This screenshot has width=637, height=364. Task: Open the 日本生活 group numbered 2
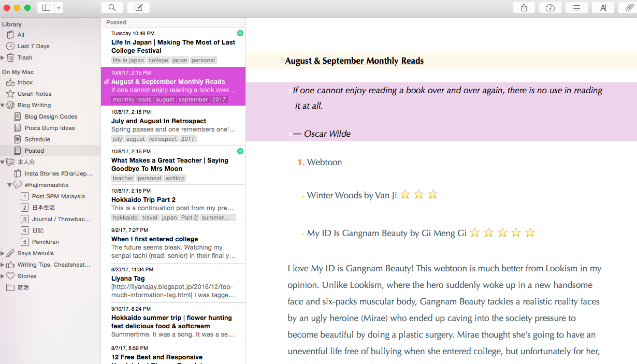pyautogui.click(x=38, y=208)
